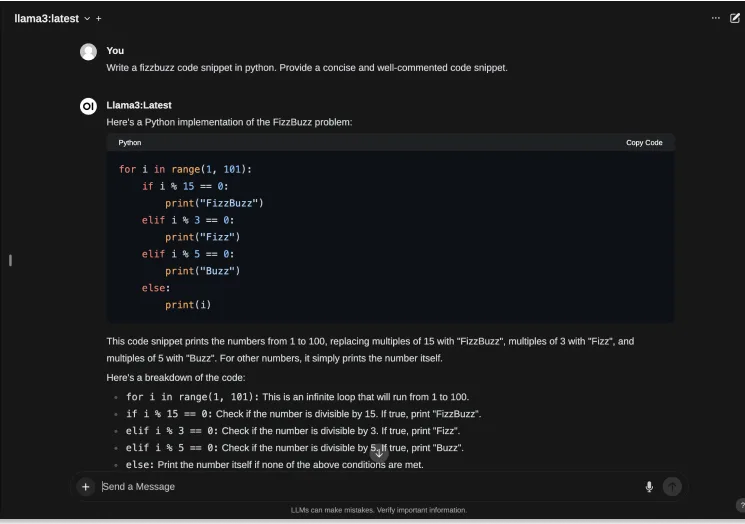This screenshot has width=745, height=524.
Task: Click the Python language label on code block
Action: [130, 143]
